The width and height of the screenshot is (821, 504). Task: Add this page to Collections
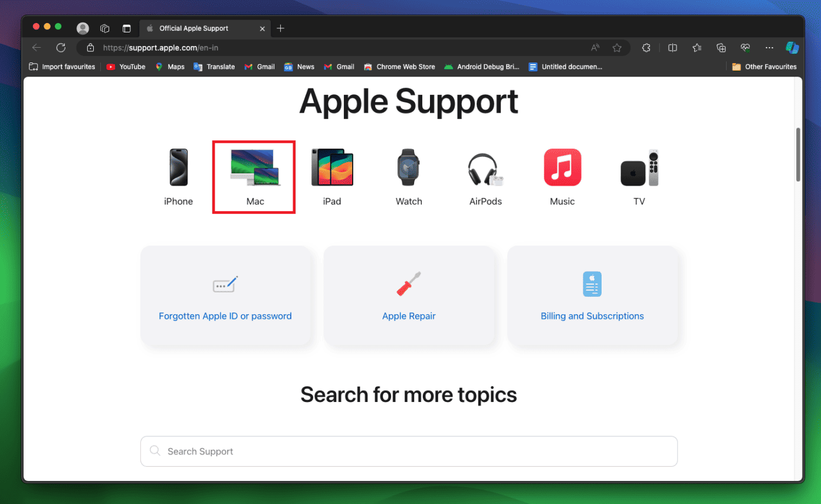tap(721, 47)
